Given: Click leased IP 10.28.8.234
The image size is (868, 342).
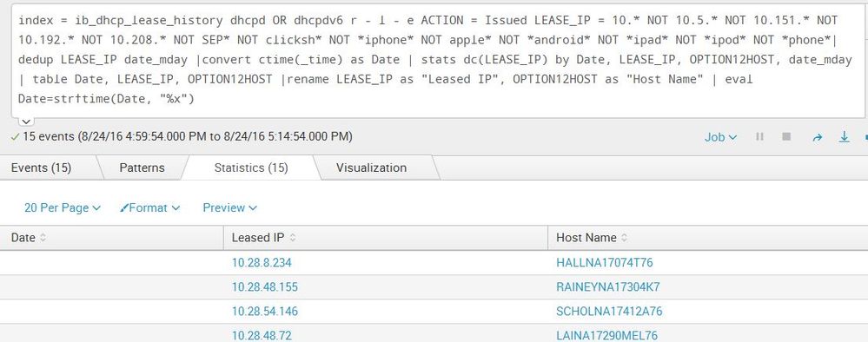Looking at the screenshot, I should point(262,262).
